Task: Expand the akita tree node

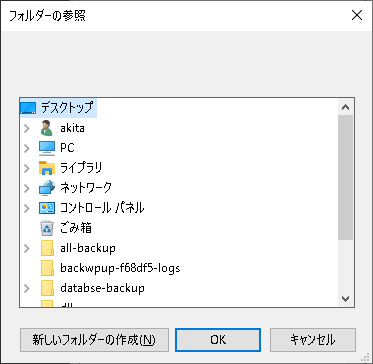Action: (27, 128)
